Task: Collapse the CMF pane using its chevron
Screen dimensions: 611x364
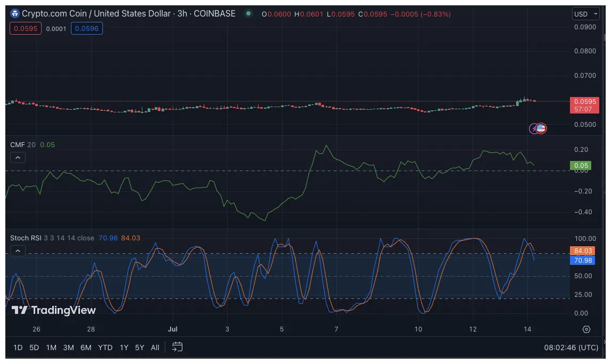Action: [x=18, y=157]
